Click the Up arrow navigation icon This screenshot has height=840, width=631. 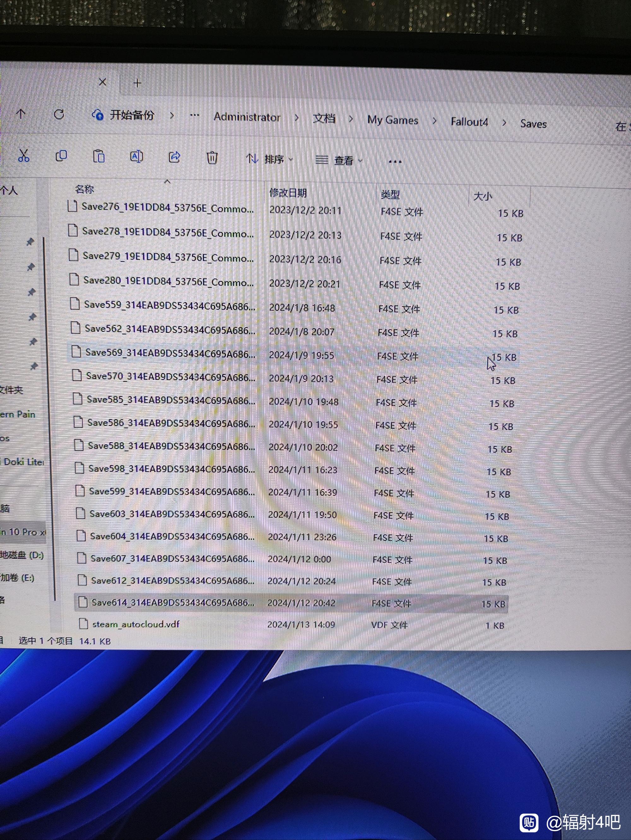21,114
